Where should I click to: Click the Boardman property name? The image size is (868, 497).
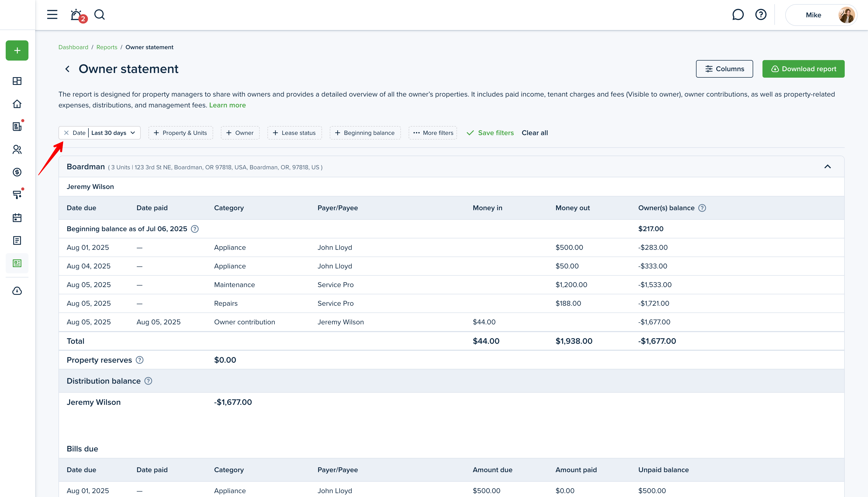pos(86,167)
